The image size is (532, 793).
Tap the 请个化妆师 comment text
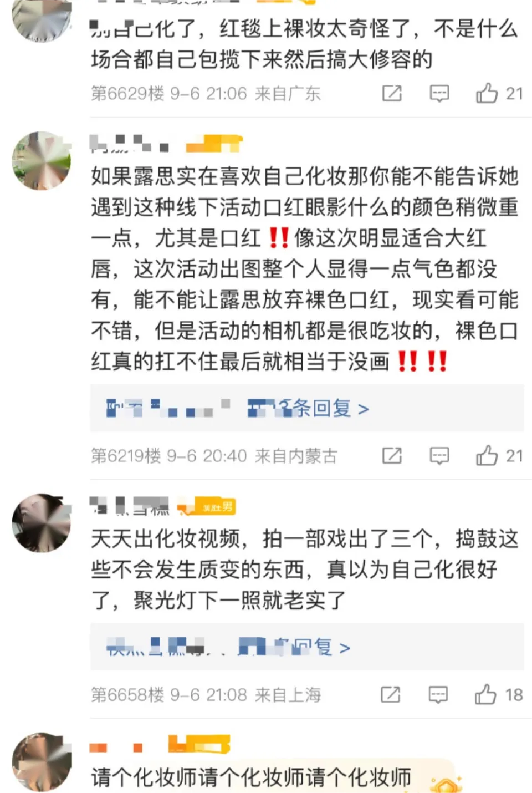tap(251, 777)
